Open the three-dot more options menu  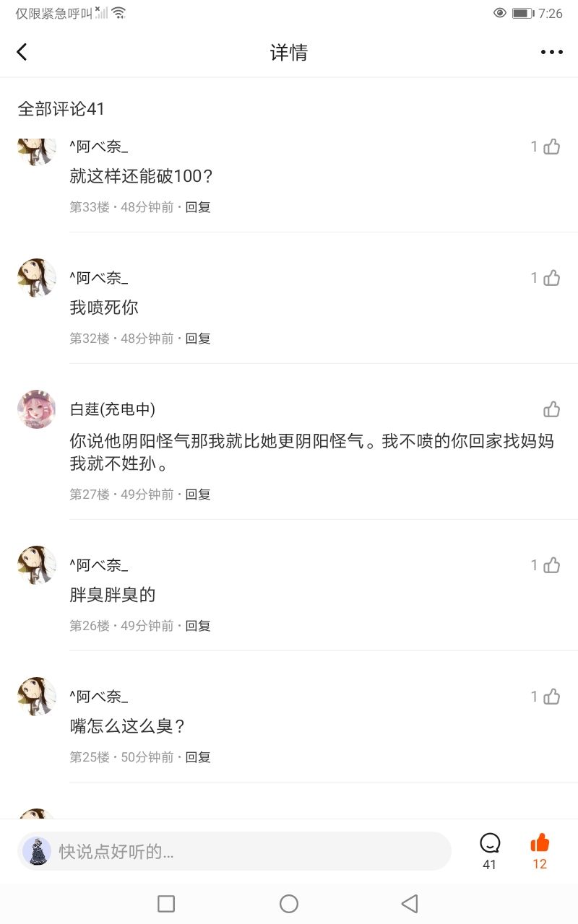coord(551,52)
